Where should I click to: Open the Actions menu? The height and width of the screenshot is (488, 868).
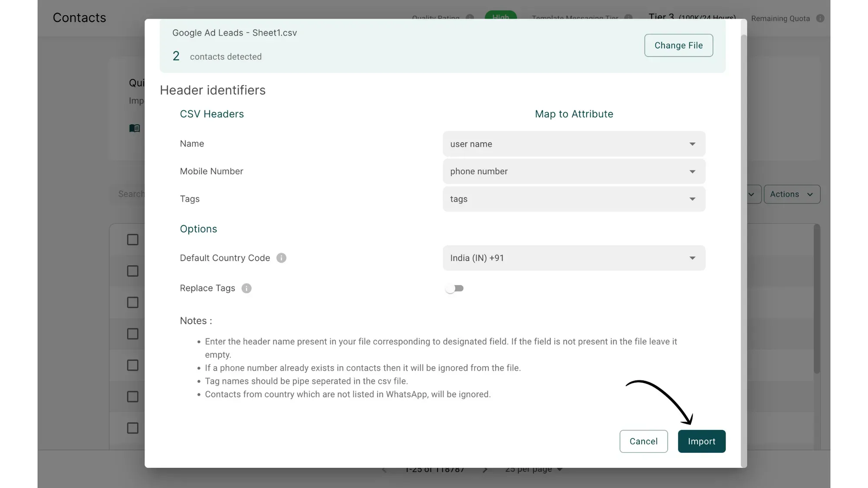click(x=792, y=194)
